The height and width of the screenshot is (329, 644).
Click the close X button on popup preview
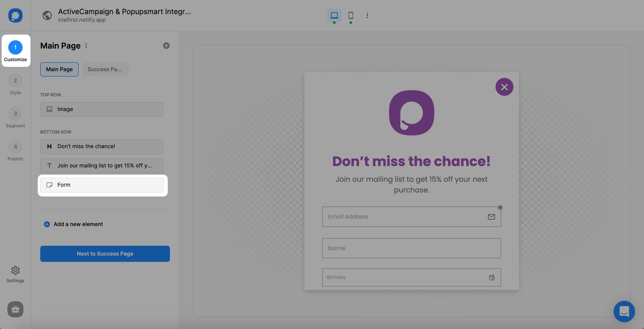[504, 86]
